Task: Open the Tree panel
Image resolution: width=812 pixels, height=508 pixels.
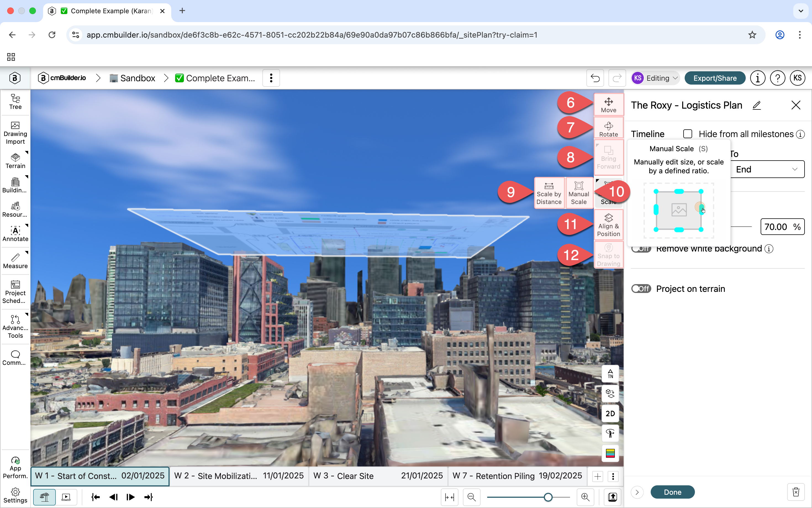Action: 15,102
